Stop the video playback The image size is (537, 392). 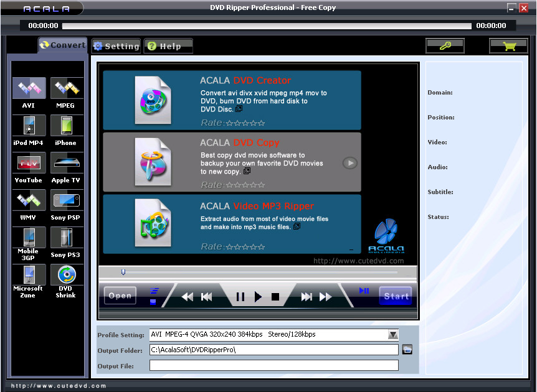[x=275, y=297]
